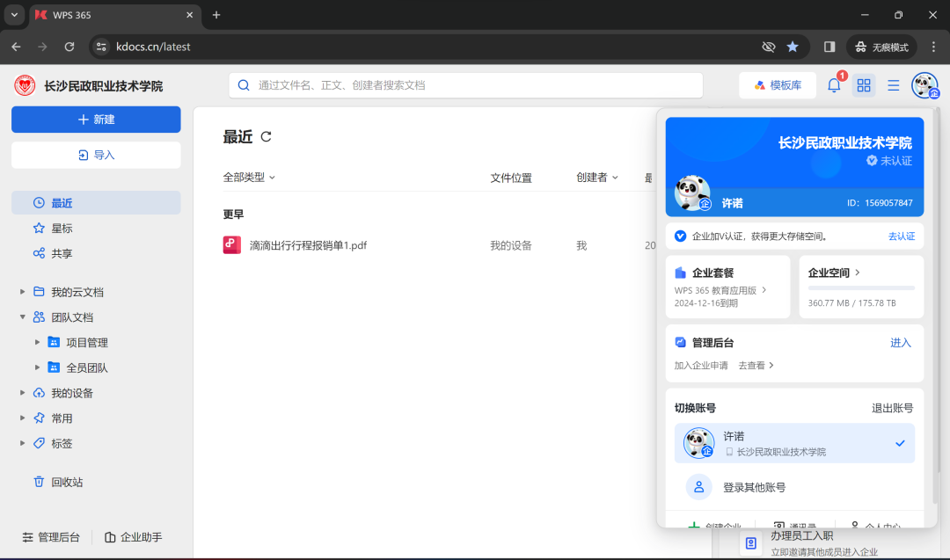Open 全部类型 filter dropdown

point(249,178)
